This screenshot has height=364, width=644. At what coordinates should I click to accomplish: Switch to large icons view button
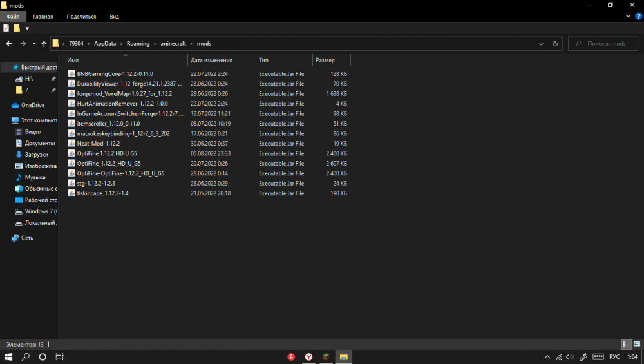pyautogui.click(x=637, y=344)
